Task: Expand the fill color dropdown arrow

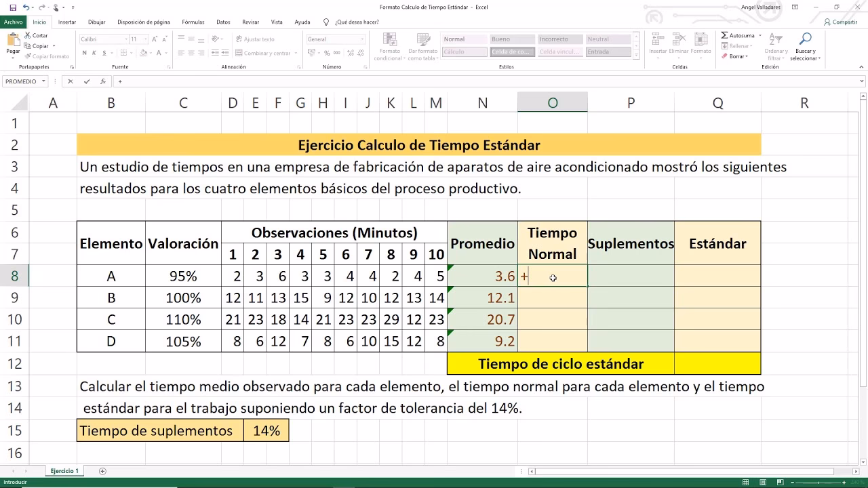Action: [x=151, y=53]
